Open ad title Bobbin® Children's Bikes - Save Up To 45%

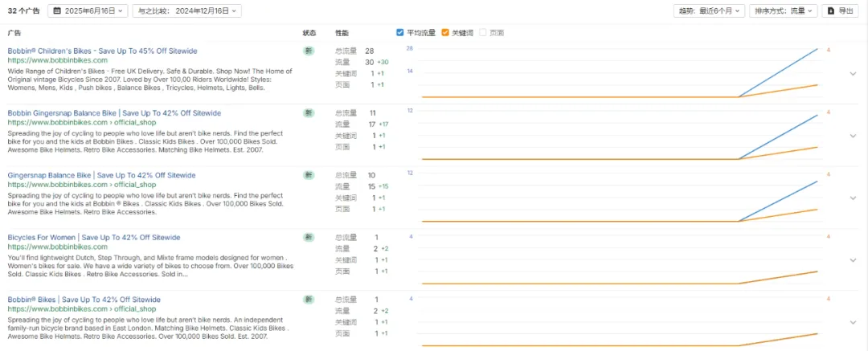click(102, 51)
